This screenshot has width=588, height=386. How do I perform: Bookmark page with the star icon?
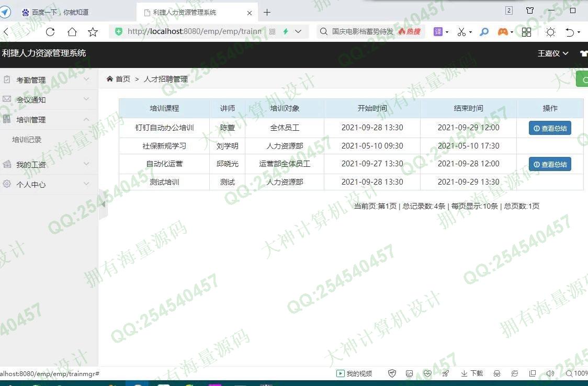pos(93,32)
